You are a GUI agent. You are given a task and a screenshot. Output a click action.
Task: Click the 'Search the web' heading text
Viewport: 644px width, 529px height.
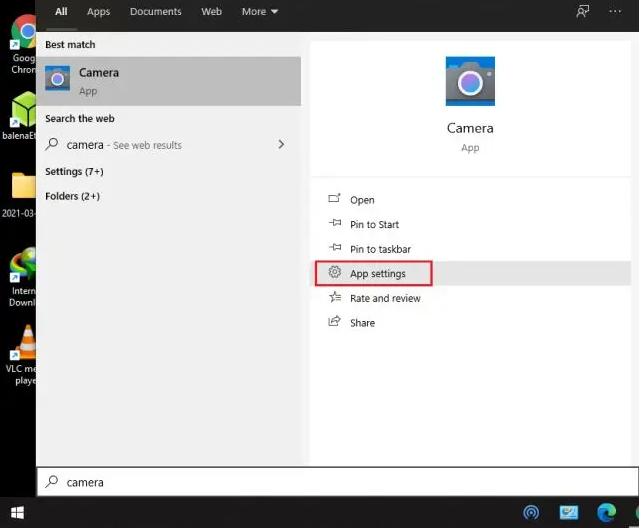point(80,119)
